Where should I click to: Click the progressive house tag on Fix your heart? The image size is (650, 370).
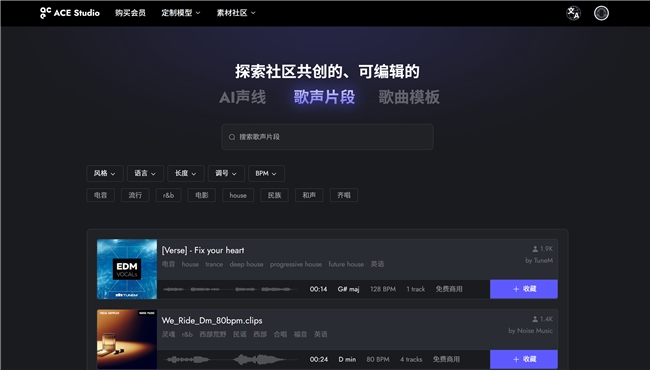tap(296, 264)
